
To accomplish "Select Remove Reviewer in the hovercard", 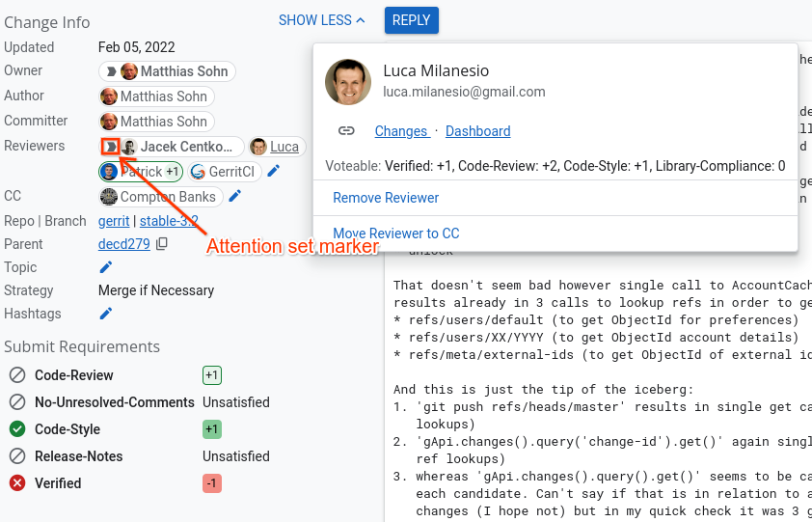I will click(386, 198).
